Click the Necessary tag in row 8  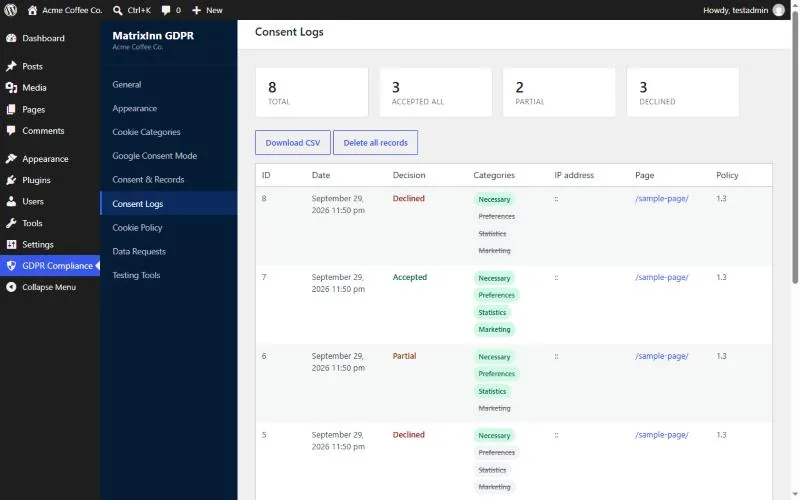pos(494,199)
